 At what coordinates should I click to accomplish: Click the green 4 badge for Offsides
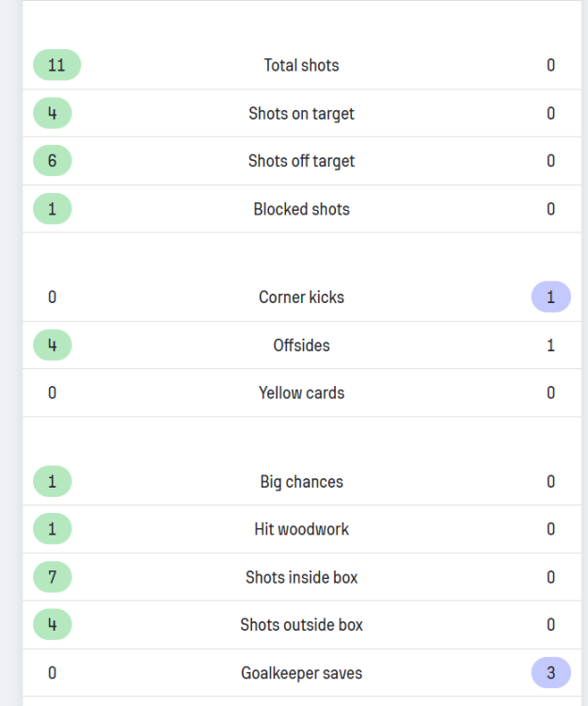pos(53,345)
